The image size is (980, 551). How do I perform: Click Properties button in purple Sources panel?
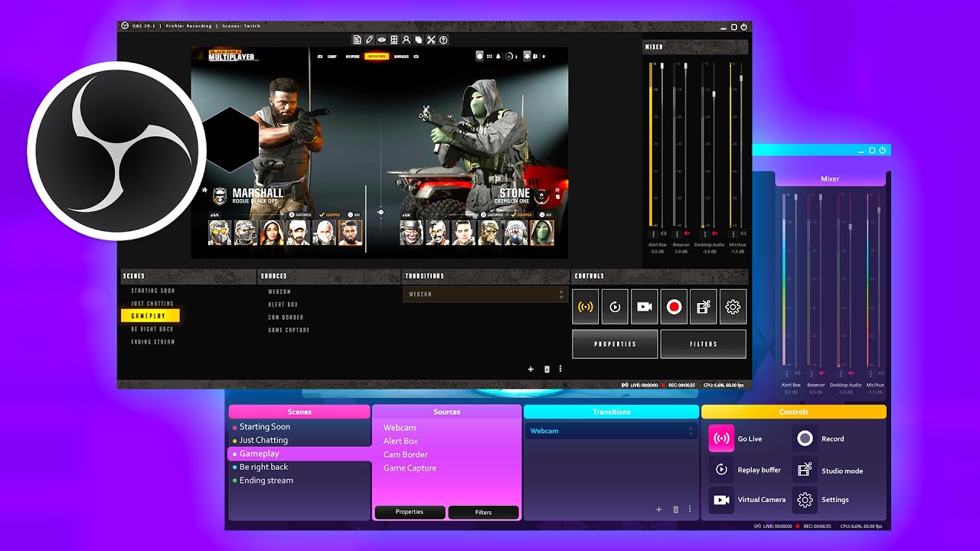410,512
